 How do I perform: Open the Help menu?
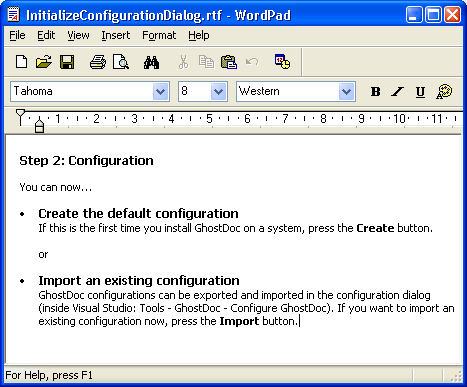[199, 35]
